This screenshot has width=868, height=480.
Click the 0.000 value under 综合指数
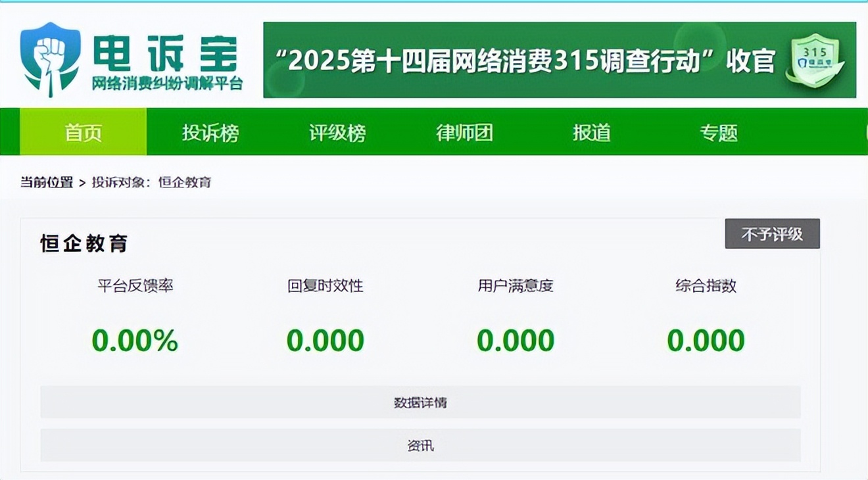coord(706,341)
